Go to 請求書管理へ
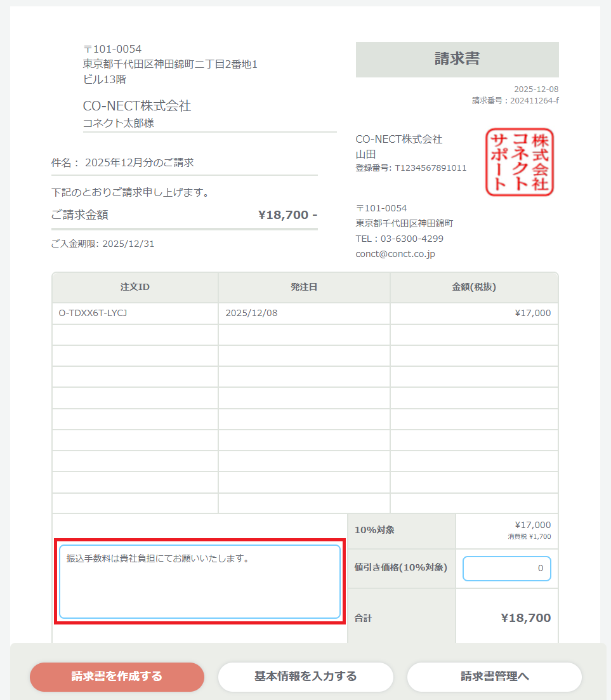Viewport: 611px width, 700px height. pyautogui.click(x=494, y=677)
